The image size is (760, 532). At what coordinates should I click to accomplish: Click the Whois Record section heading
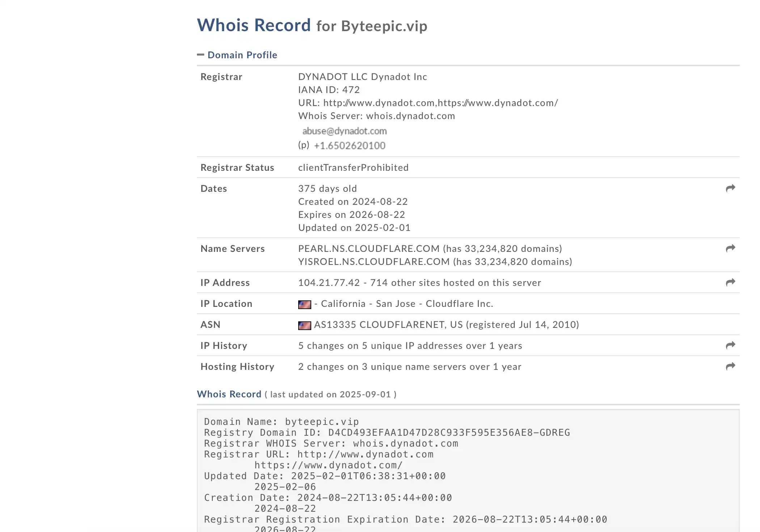pyautogui.click(x=229, y=394)
